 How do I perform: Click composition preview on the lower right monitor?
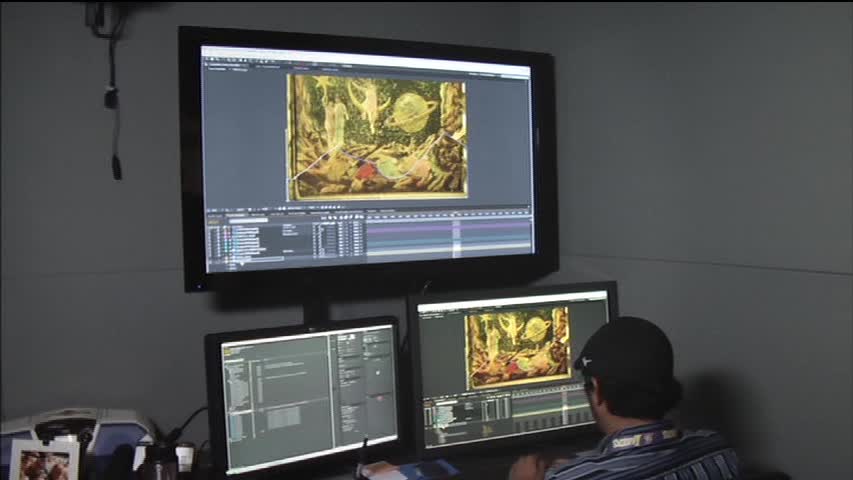pyautogui.click(x=517, y=346)
